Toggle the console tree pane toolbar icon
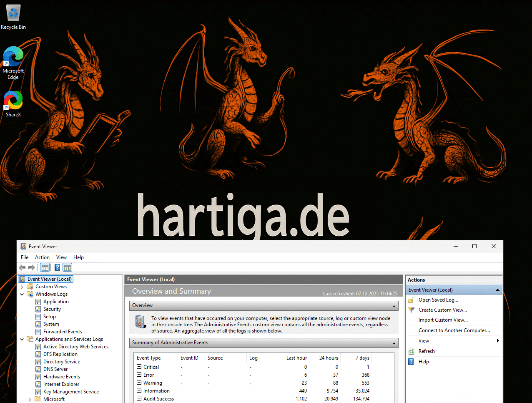The height and width of the screenshot is (403, 532). [45, 267]
